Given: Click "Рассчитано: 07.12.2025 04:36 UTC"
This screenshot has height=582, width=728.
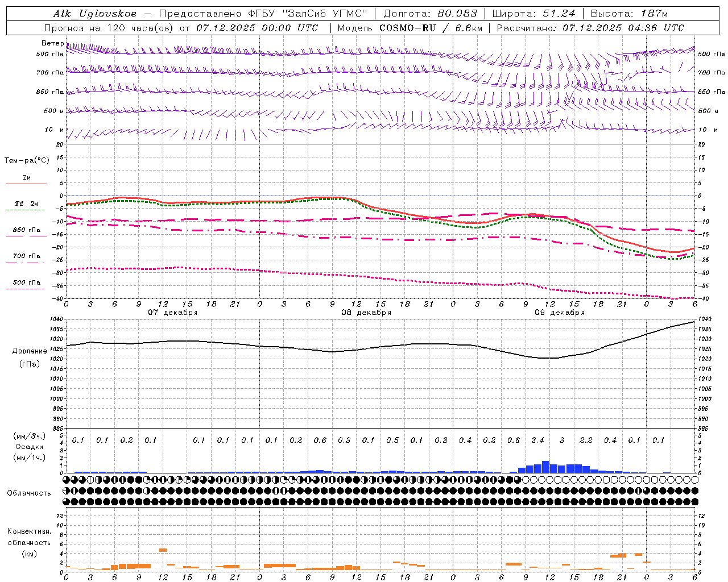Looking at the screenshot, I should (x=590, y=28).
